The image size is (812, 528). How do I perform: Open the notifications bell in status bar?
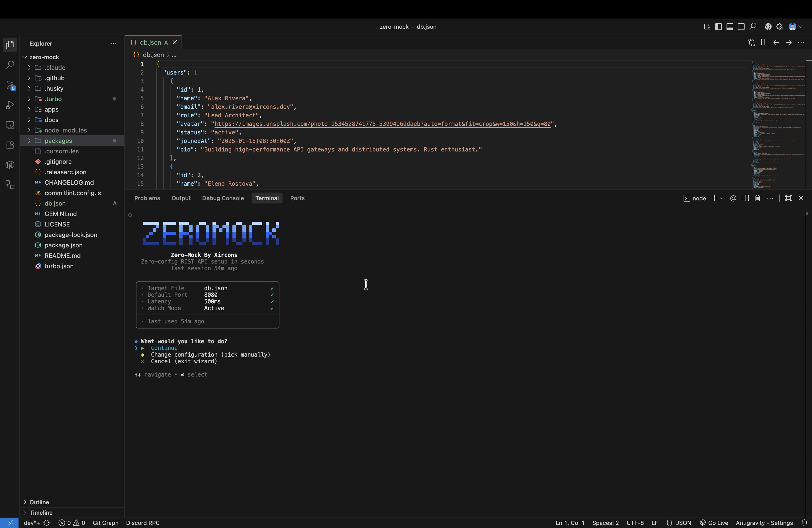point(804,523)
